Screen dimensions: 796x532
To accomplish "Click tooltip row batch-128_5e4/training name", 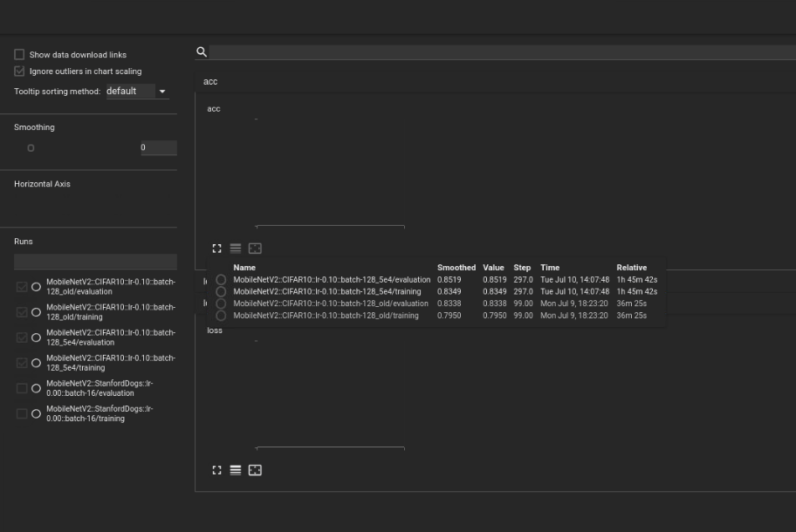I will (327, 291).
